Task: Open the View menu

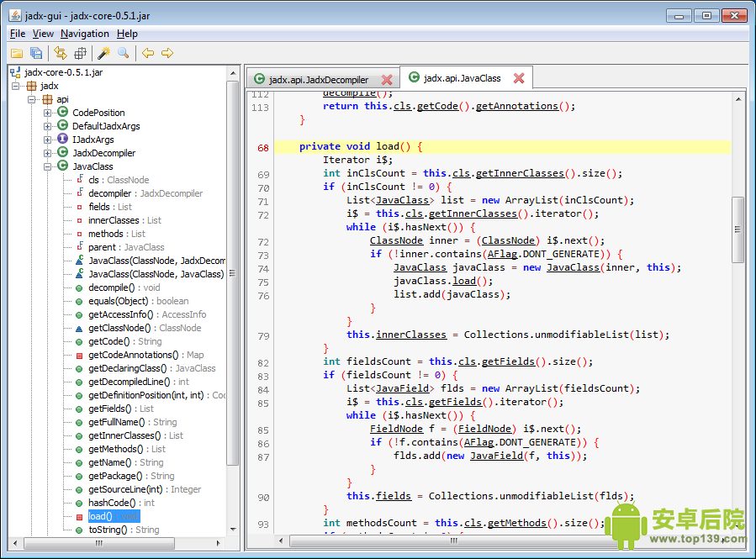Action: 43,34
